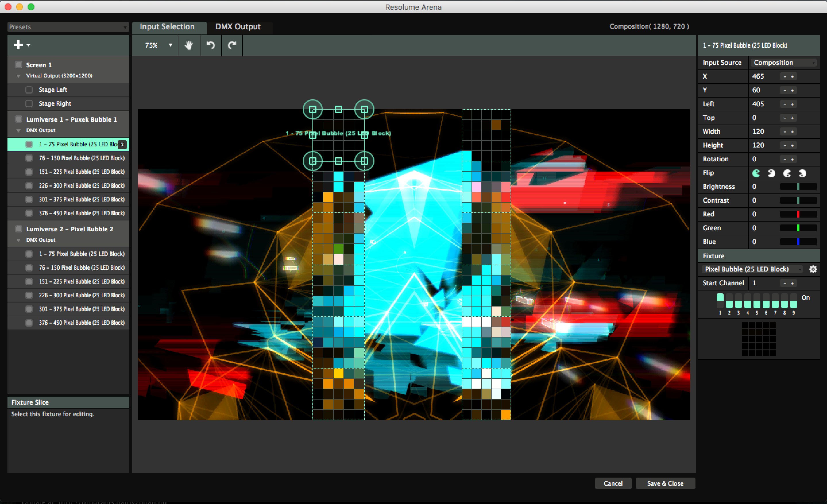Adjust the Brightness slider
Image resolution: width=827 pixels, height=504 pixels.
798,187
